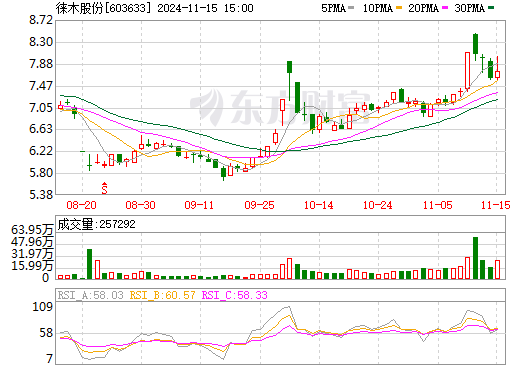Click the 08-20 date label
The height and width of the screenshot is (365, 520).
click(81, 205)
